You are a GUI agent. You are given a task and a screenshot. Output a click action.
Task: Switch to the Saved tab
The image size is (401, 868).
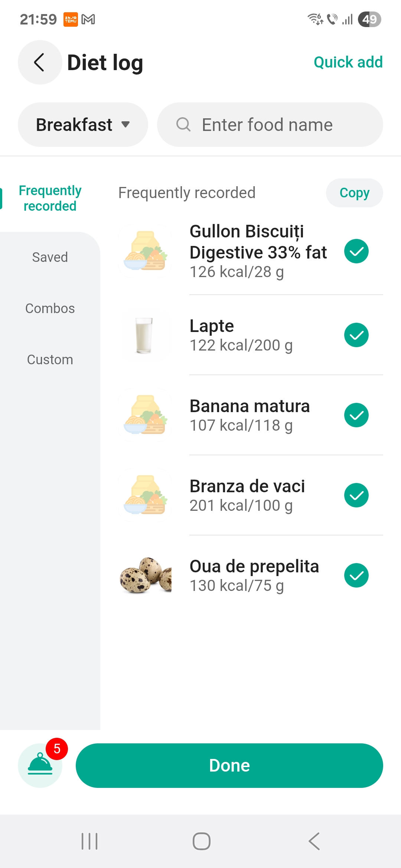pos(50,257)
